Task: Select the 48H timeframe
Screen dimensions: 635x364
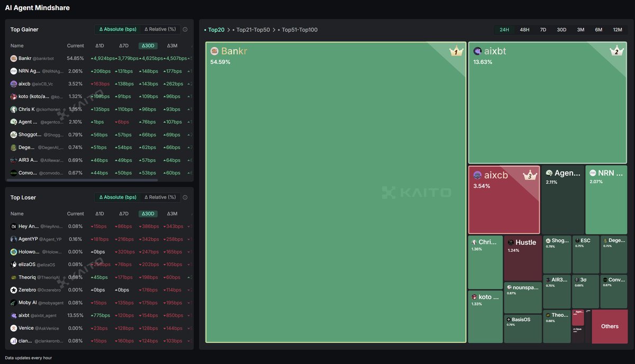Action: coord(524,30)
